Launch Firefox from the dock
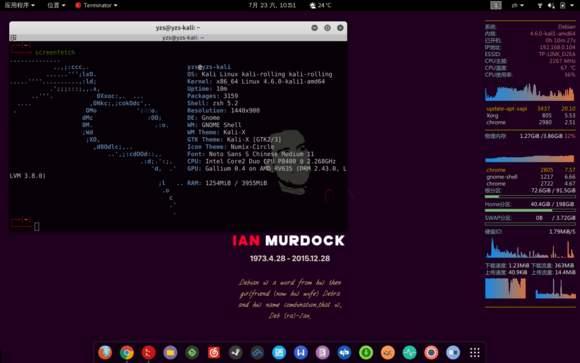The image size is (580, 363). [105, 353]
